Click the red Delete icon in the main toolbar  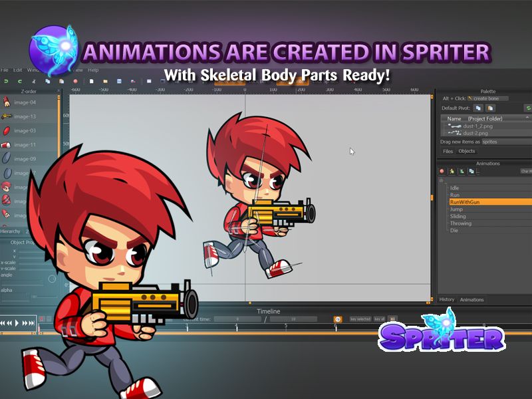(75, 81)
